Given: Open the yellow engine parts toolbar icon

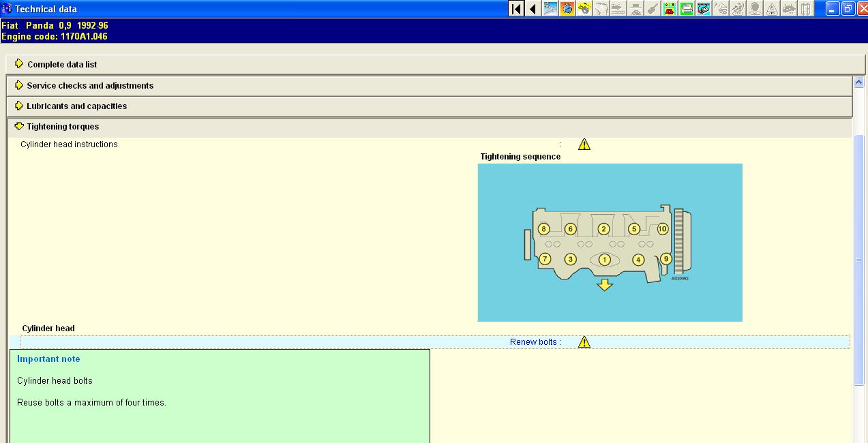Looking at the screenshot, I should (x=584, y=8).
